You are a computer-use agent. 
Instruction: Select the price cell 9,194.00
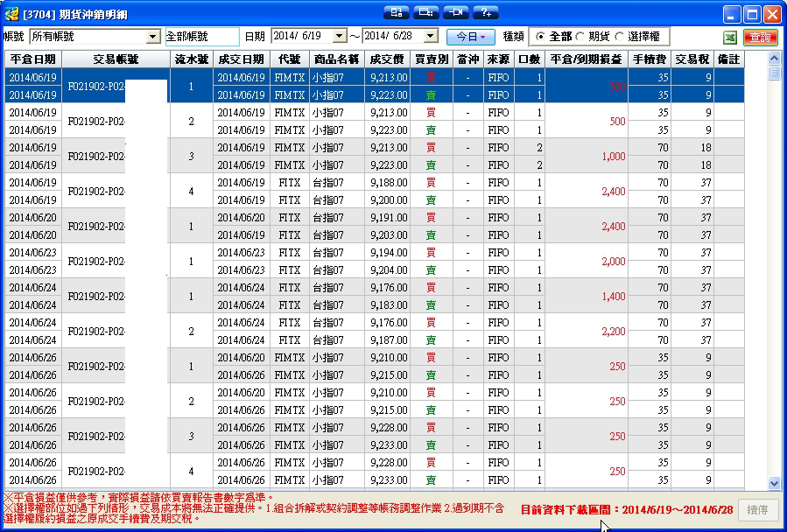coord(387,253)
